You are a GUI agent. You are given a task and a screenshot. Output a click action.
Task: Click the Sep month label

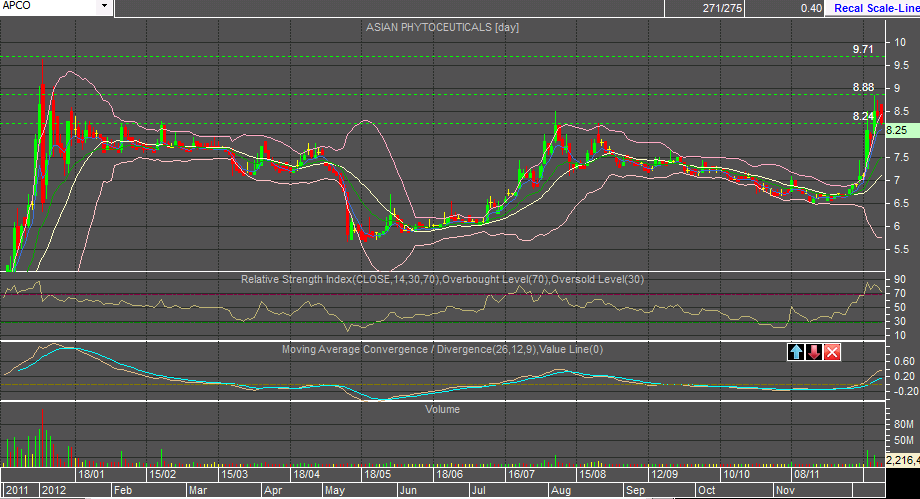(x=635, y=490)
